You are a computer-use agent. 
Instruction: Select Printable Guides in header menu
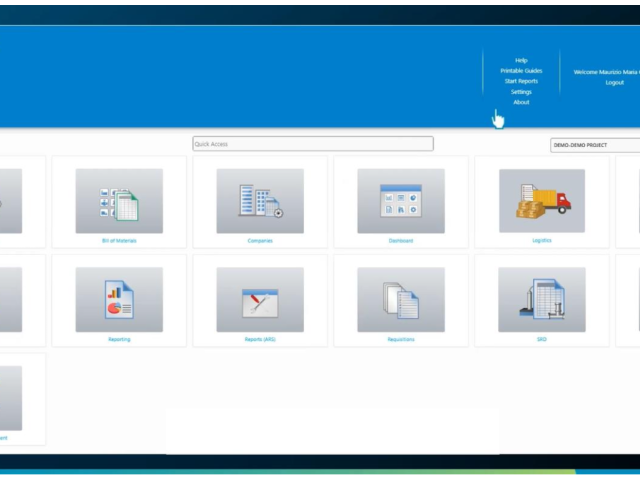521,71
